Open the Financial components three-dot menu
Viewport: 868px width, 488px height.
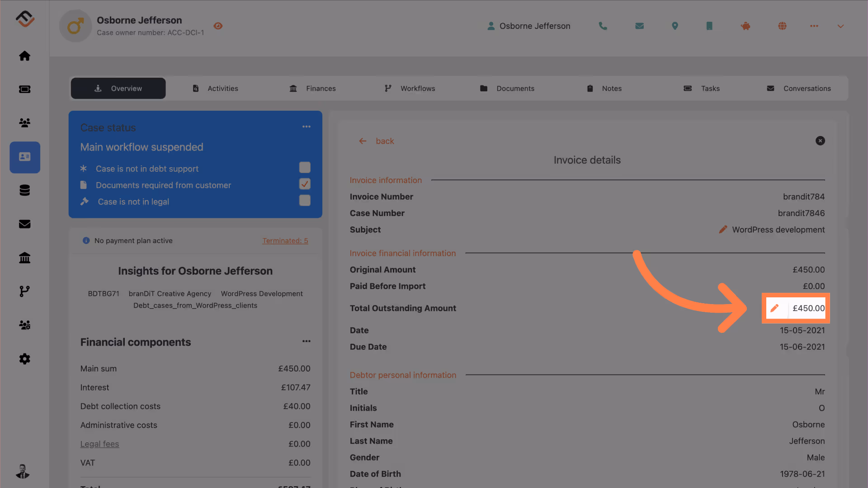click(306, 341)
